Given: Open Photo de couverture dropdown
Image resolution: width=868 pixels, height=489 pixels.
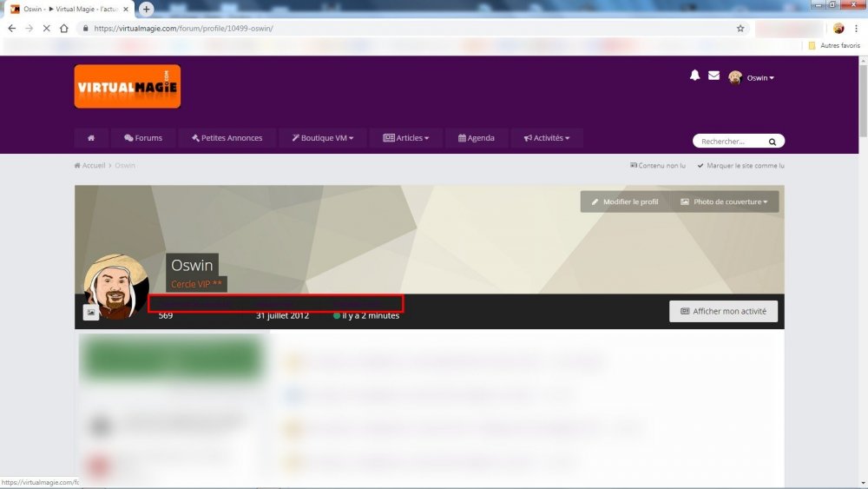Looking at the screenshot, I should (x=725, y=202).
